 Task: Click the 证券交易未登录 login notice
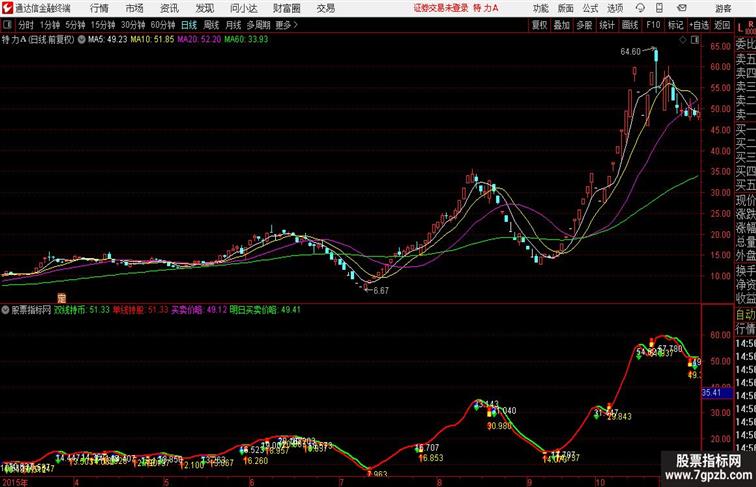point(441,8)
